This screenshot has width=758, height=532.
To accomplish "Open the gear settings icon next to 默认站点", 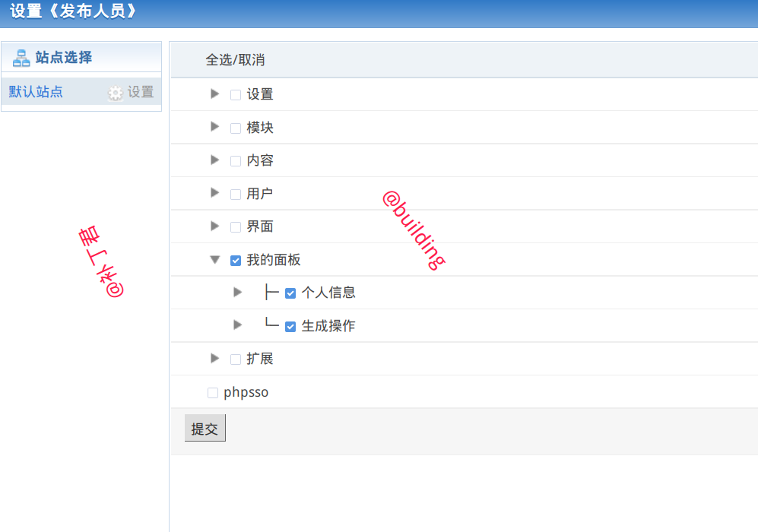I will pos(115,93).
